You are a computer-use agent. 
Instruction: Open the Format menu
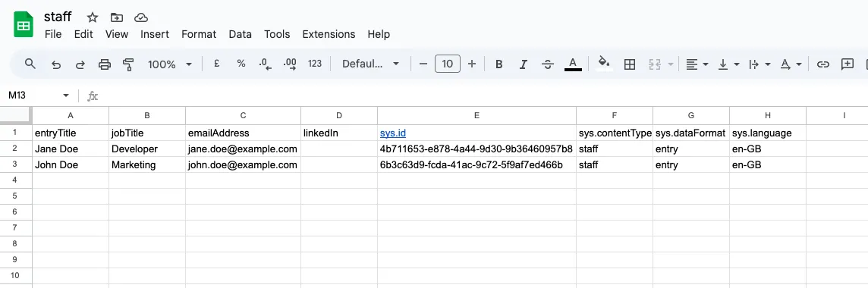pyautogui.click(x=199, y=34)
